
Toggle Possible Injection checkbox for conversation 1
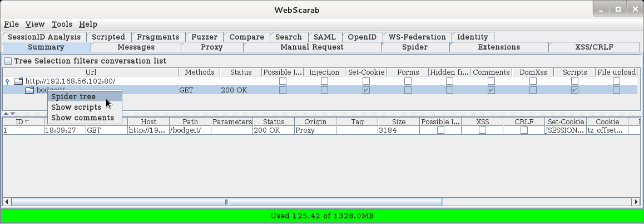(440, 130)
